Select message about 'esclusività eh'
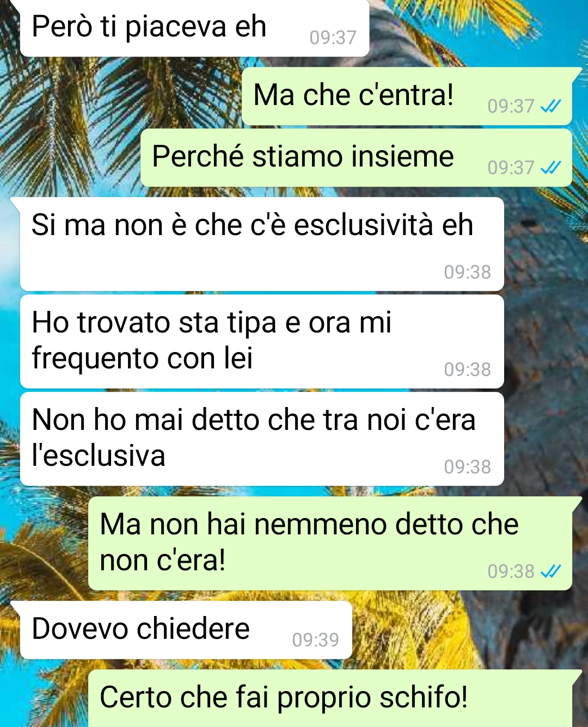The width and height of the screenshot is (588, 727). coord(262,244)
